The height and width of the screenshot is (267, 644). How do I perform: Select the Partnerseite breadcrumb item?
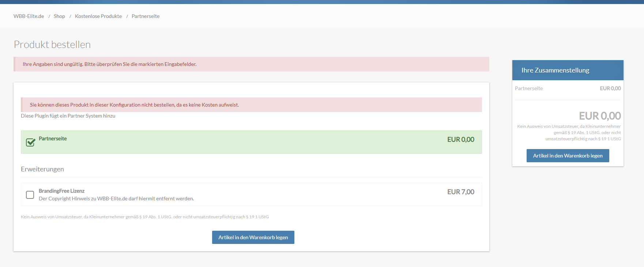coord(146,16)
